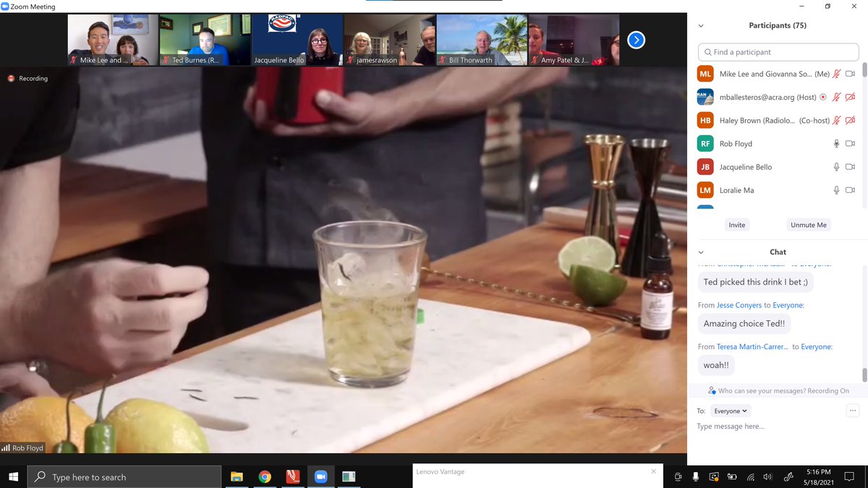Click the 'woah!!' chat message
The width and height of the screenshot is (868, 488).
(716, 366)
